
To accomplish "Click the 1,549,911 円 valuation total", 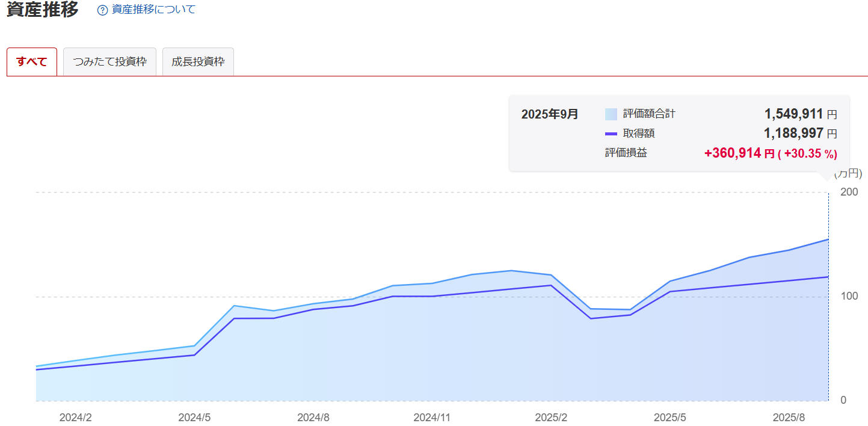I will [x=800, y=114].
